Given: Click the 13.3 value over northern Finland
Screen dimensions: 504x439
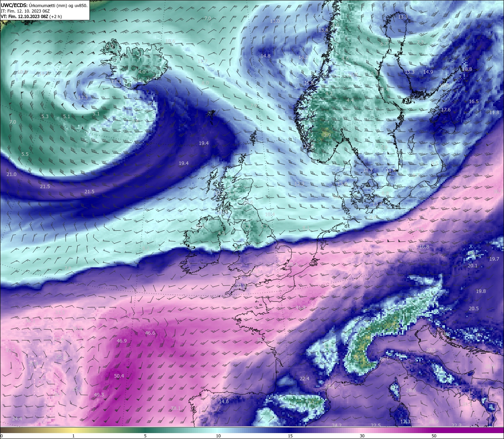Looking at the screenshot, I should [403, 17].
